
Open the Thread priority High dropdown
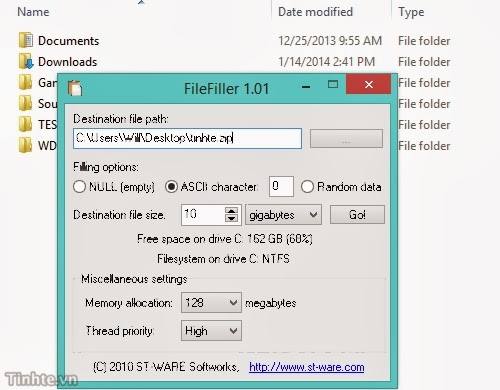pos(211,331)
